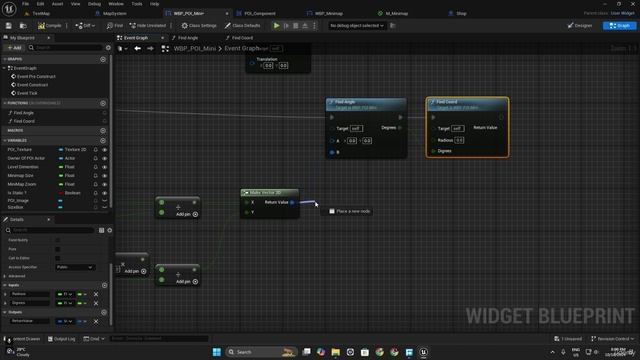This screenshot has height=360, width=640.
Task: Open the play options three-dot menu
Action: 314,26
